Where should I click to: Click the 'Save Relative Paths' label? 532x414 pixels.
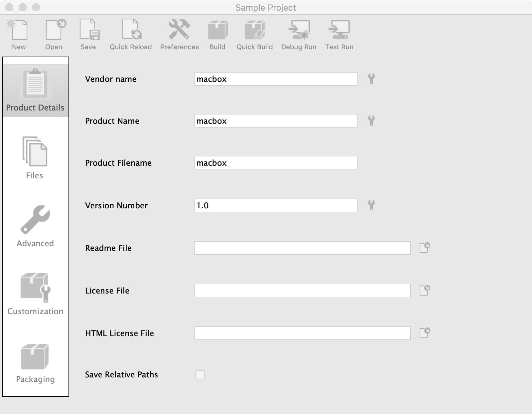point(121,375)
